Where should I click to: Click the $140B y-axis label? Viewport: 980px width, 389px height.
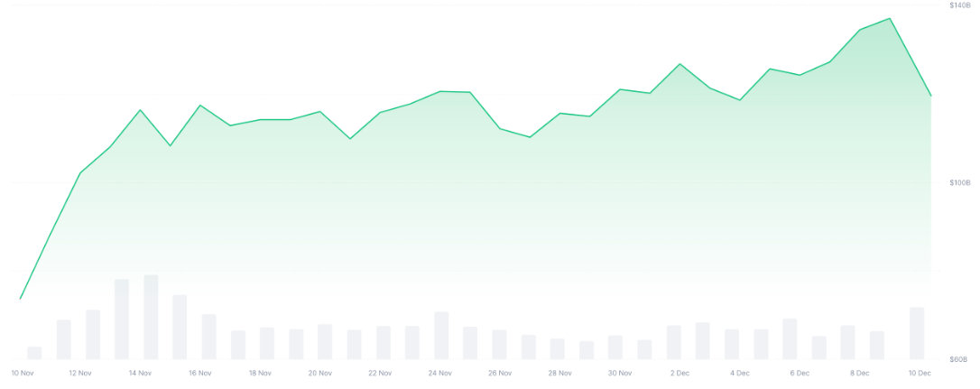pos(959,5)
